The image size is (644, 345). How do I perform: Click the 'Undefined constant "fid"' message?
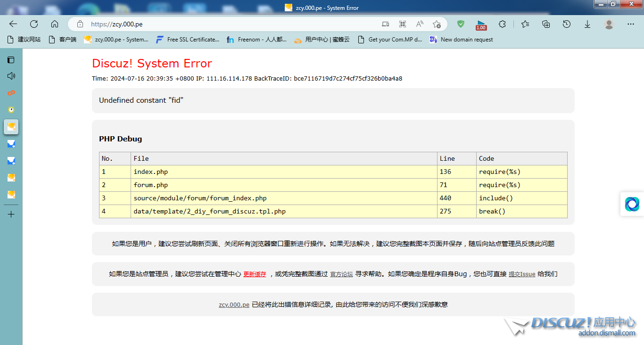[141, 100]
